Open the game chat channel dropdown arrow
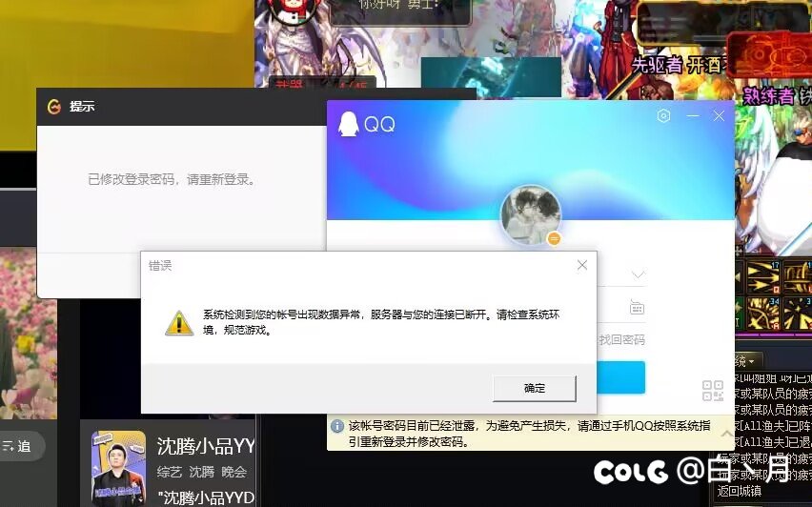812x507 pixels. pos(752,360)
